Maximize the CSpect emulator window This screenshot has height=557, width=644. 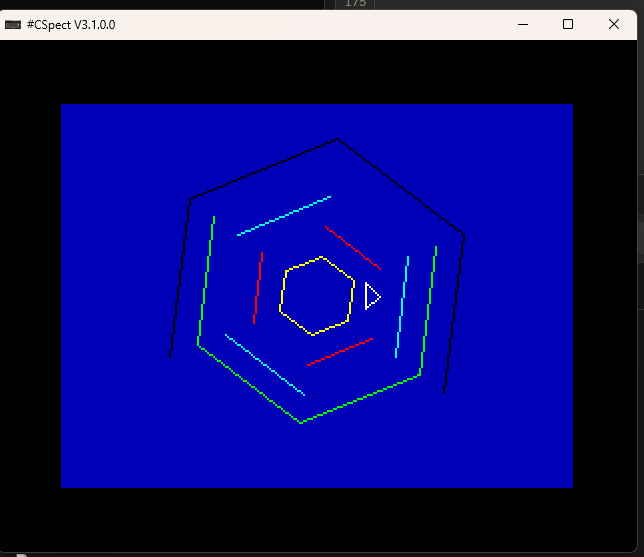click(x=568, y=24)
